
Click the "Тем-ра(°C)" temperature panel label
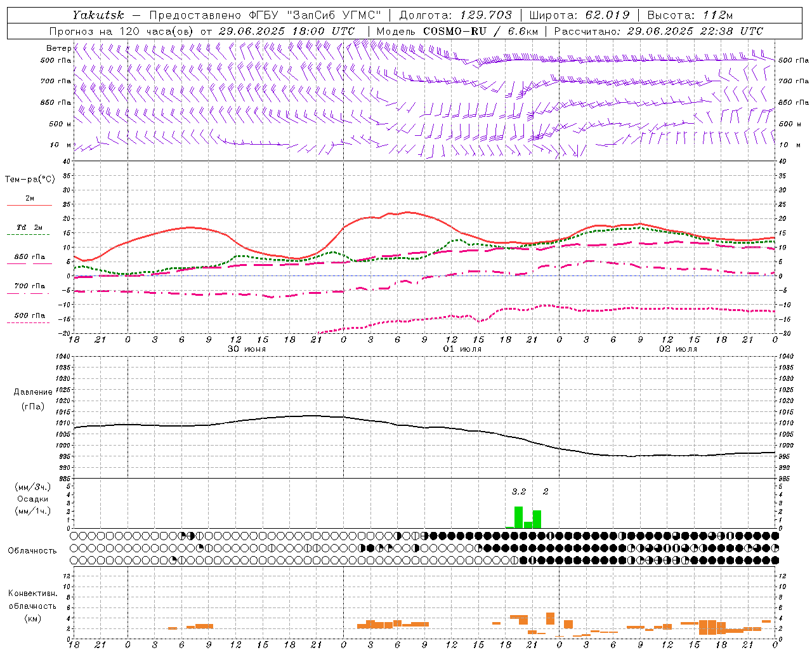pos(30,179)
